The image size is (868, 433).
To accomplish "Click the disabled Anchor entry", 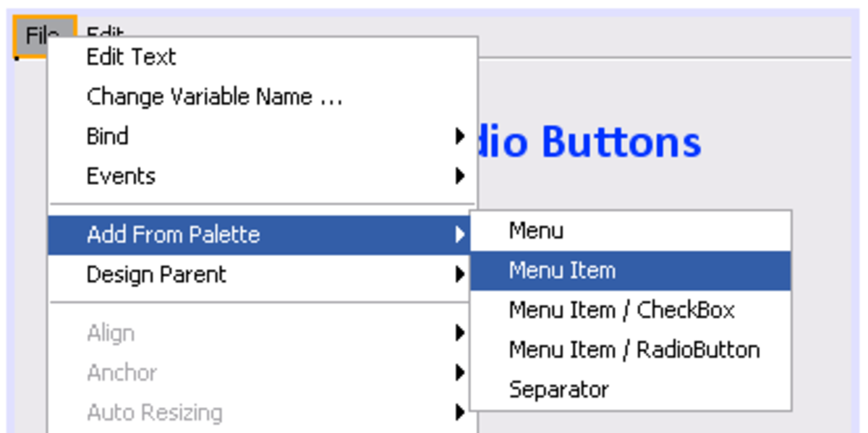I will pyautogui.click(x=122, y=373).
